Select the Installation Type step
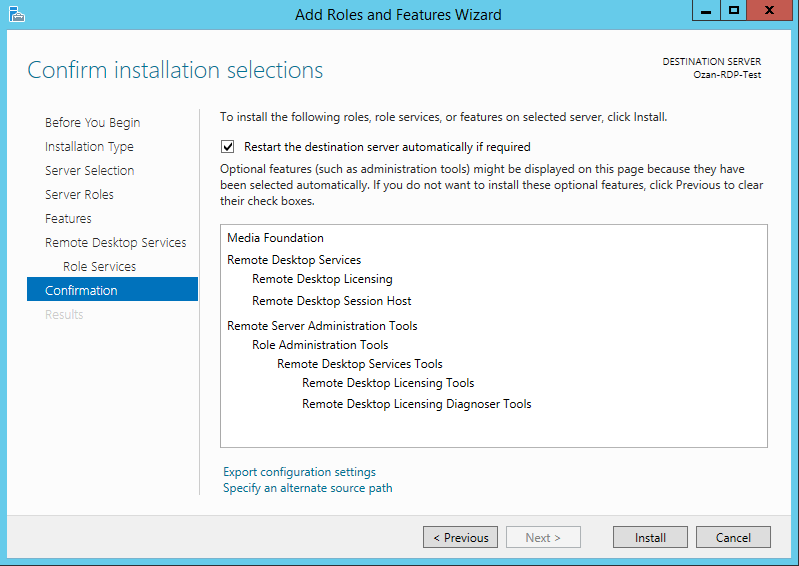The width and height of the screenshot is (799, 566). click(89, 147)
